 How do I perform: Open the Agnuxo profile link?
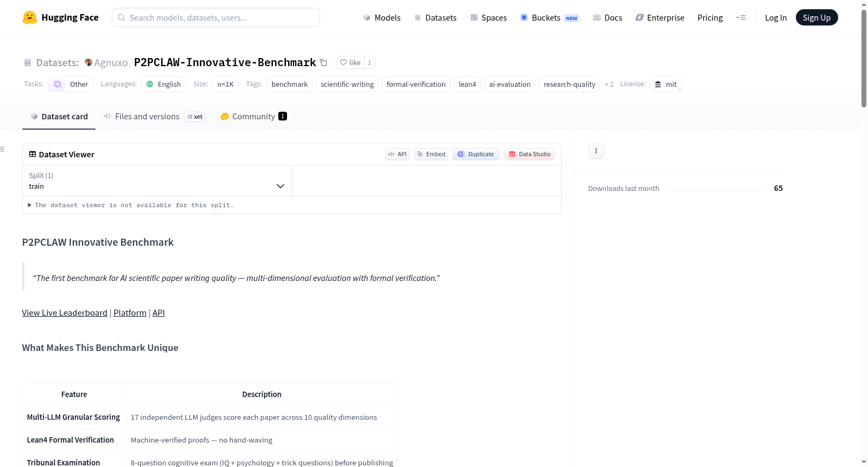point(111,62)
